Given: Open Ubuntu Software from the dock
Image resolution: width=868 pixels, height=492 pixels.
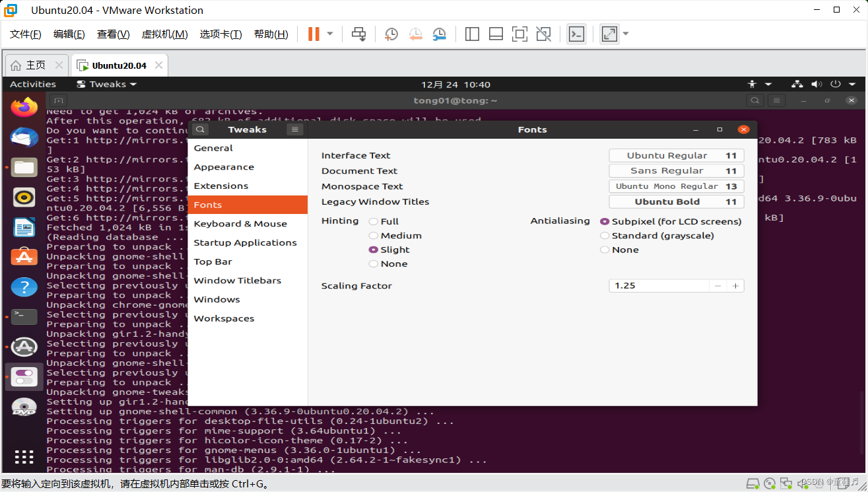Looking at the screenshot, I should pos(24,257).
